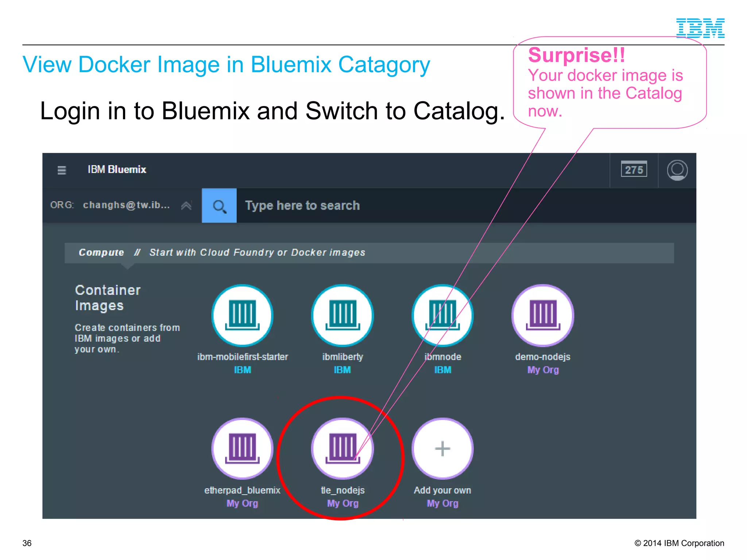Click the IBM logo on the slide
The height and width of the screenshot is (560, 747).
pos(700,28)
